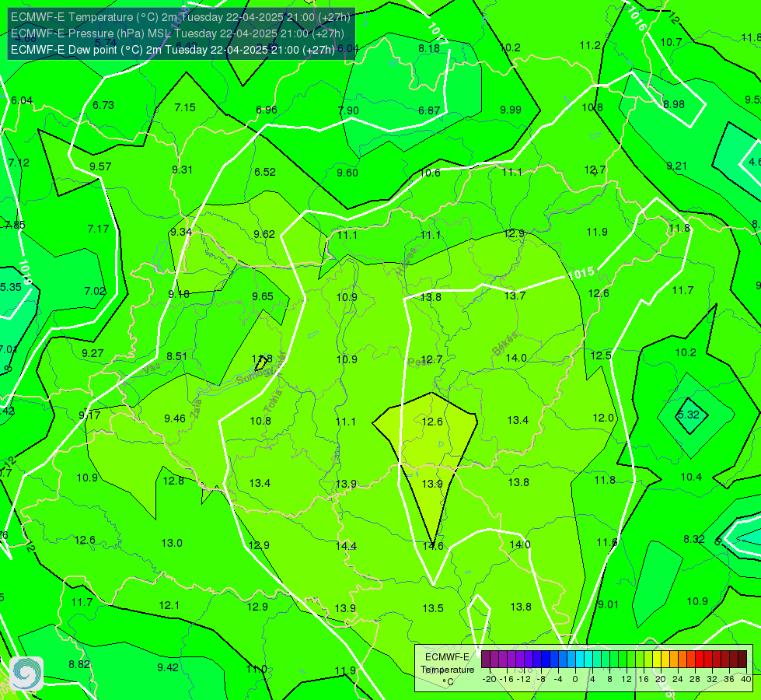The image size is (761, 700).
Task: Select the ECMWF-E Dew point 2m header line
Action: point(173,50)
